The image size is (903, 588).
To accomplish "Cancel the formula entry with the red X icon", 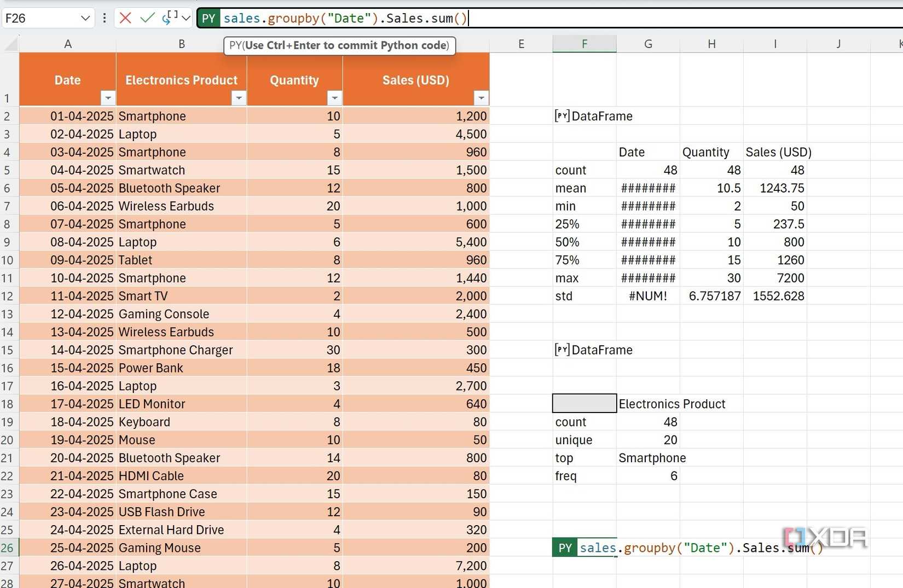I will click(x=125, y=18).
